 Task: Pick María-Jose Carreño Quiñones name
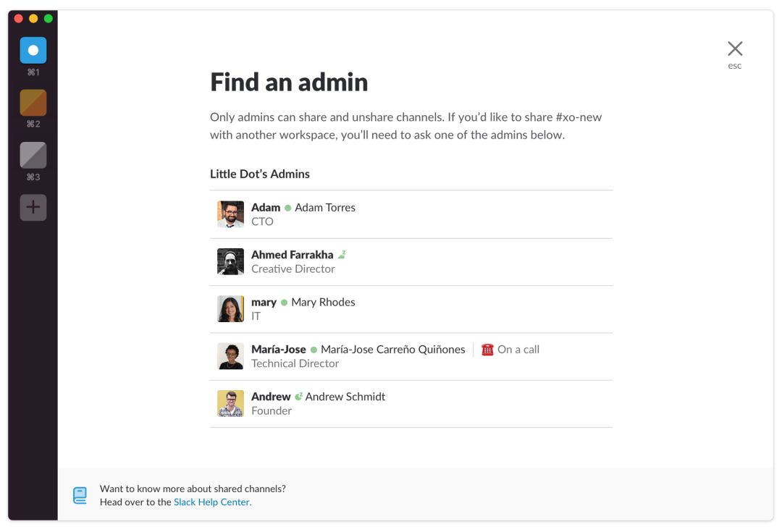click(x=392, y=350)
